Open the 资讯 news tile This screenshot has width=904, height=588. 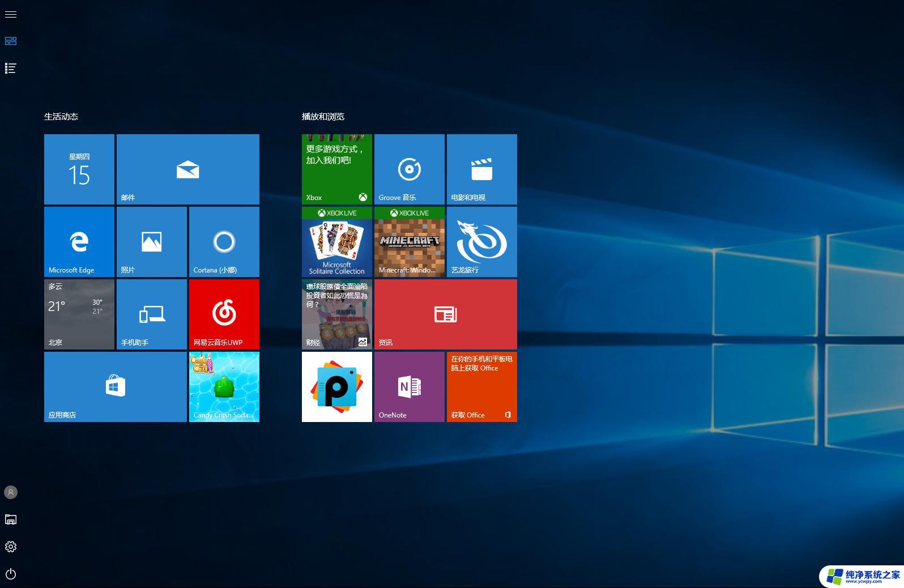[x=446, y=314]
